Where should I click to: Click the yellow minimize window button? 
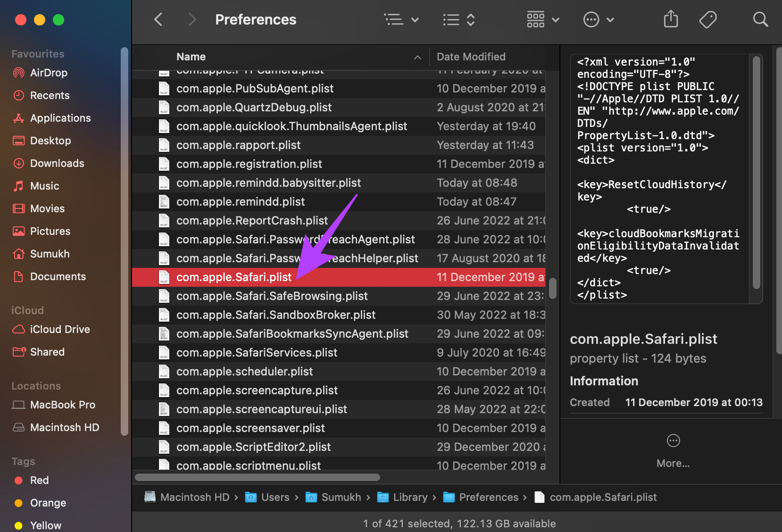(x=40, y=20)
